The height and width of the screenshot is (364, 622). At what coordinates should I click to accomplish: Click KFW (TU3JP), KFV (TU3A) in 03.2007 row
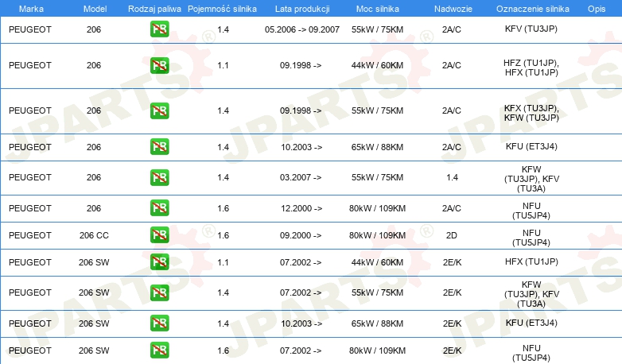pyautogui.click(x=531, y=179)
